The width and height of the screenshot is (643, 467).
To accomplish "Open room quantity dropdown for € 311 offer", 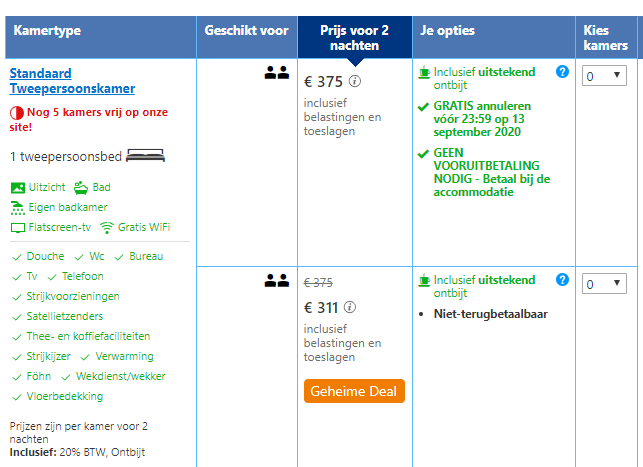I will pos(604,284).
